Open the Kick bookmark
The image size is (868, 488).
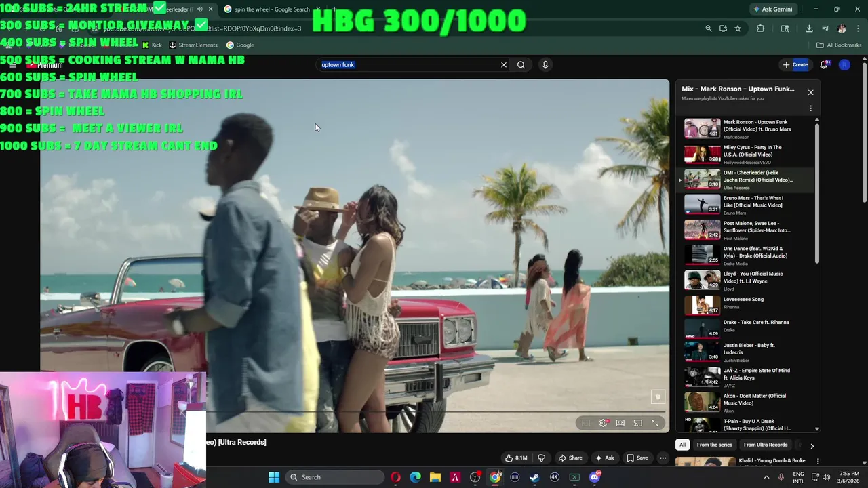click(152, 45)
